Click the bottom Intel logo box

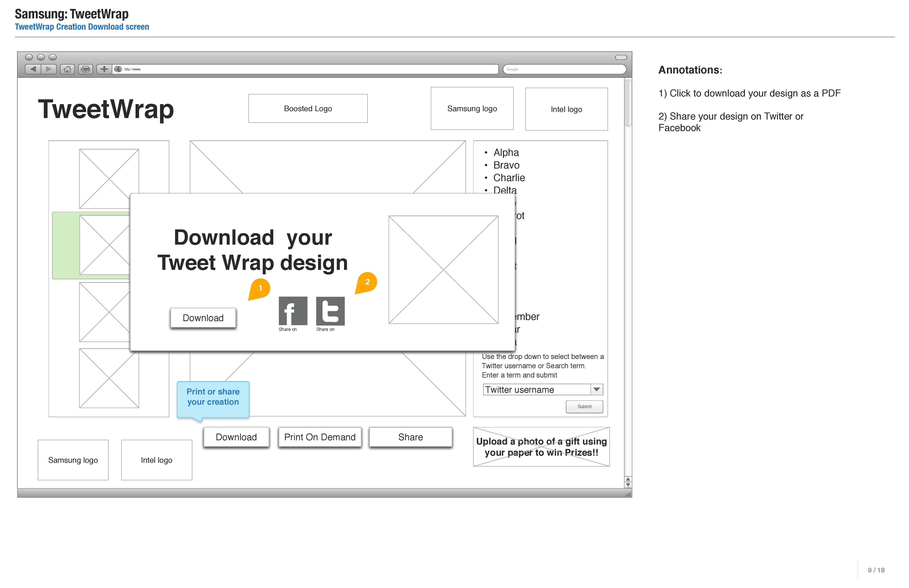[157, 460]
